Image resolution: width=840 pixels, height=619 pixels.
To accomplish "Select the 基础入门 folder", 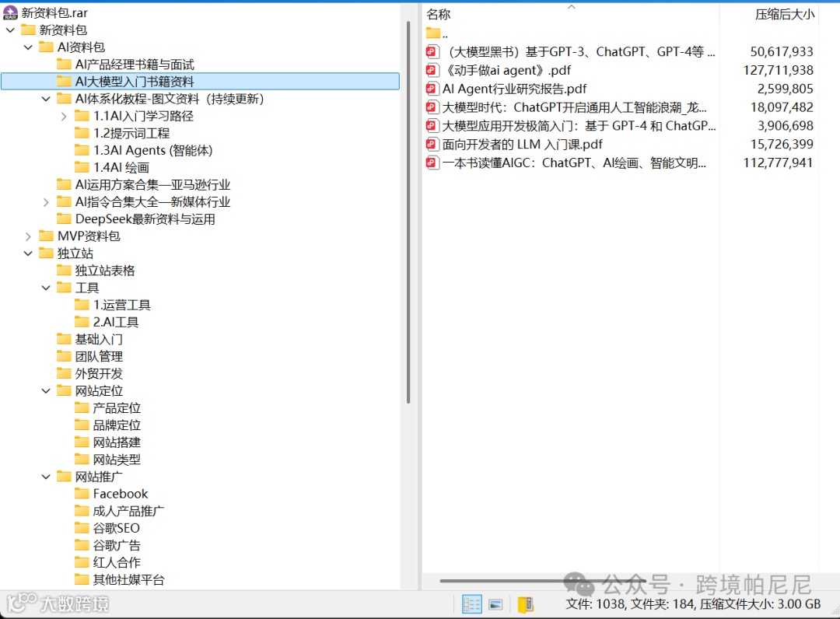I will [x=99, y=339].
